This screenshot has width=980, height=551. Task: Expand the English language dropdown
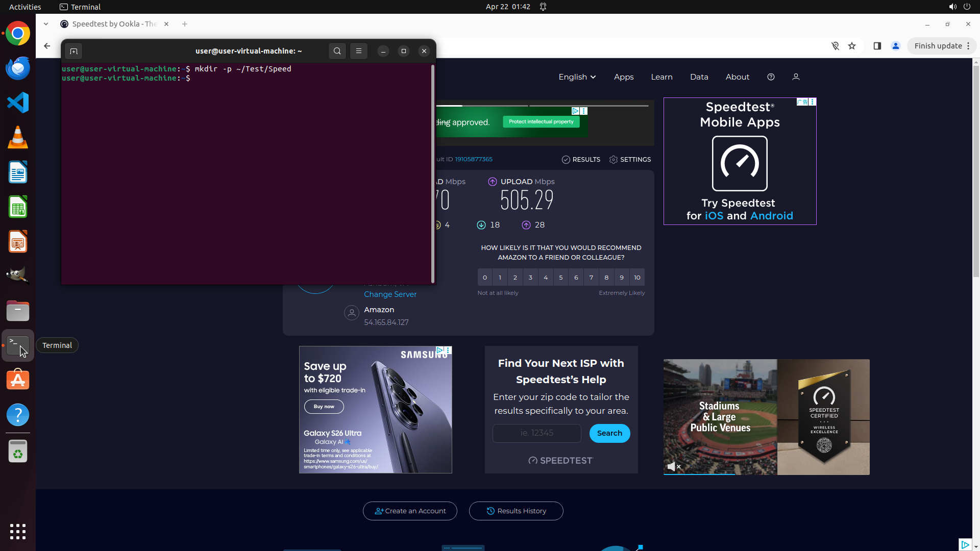point(577,77)
